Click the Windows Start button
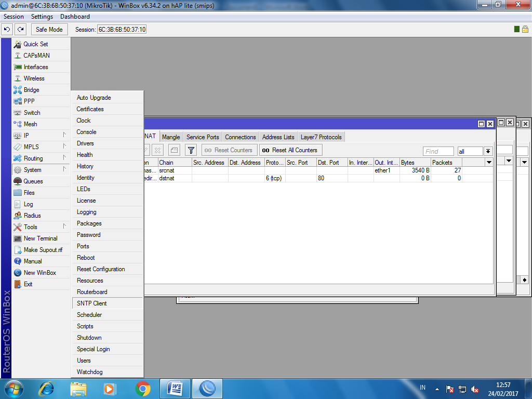Image resolution: width=532 pixels, height=399 pixels. tap(14, 389)
